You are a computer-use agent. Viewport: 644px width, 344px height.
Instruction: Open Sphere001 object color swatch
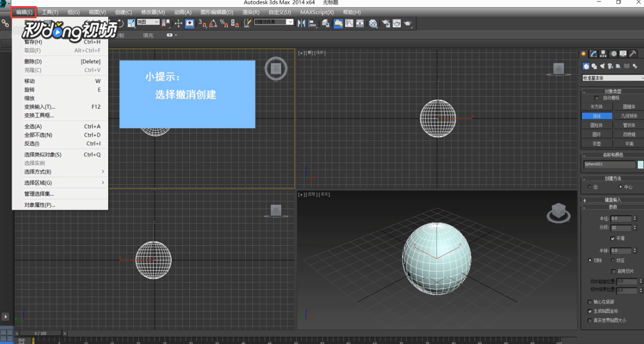click(640, 165)
